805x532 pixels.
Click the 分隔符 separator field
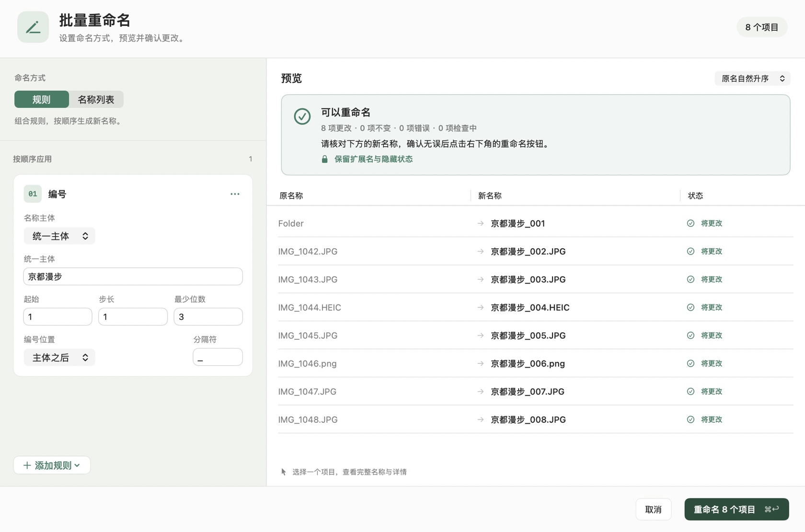(x=218, y=357)
